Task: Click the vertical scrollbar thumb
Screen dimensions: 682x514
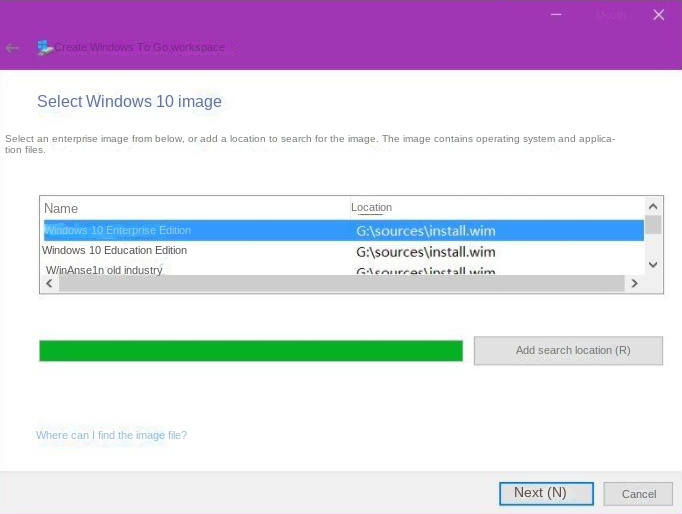Action: pyautogui.click(x=653, y=225)
